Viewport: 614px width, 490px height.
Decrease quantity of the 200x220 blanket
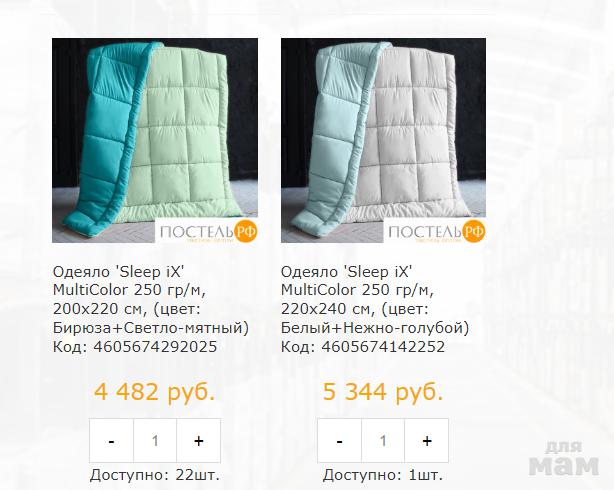(112, 441)
